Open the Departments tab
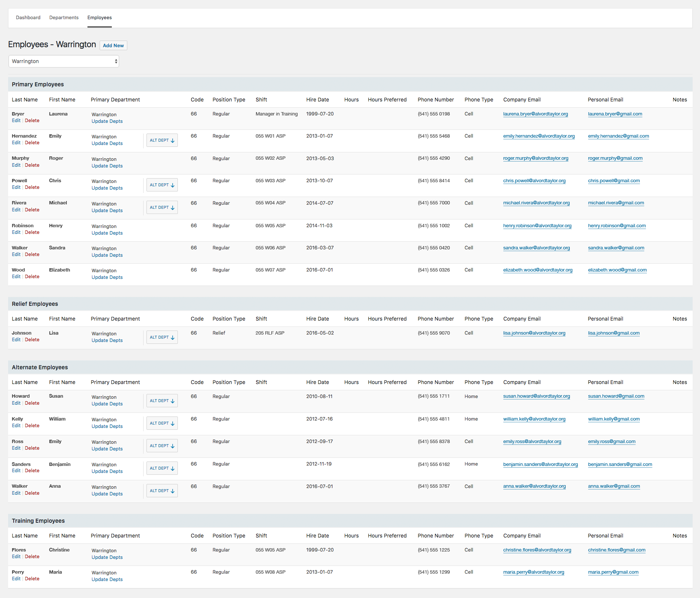This screenshot has width=700, height=598. click(x=64, y=18)
